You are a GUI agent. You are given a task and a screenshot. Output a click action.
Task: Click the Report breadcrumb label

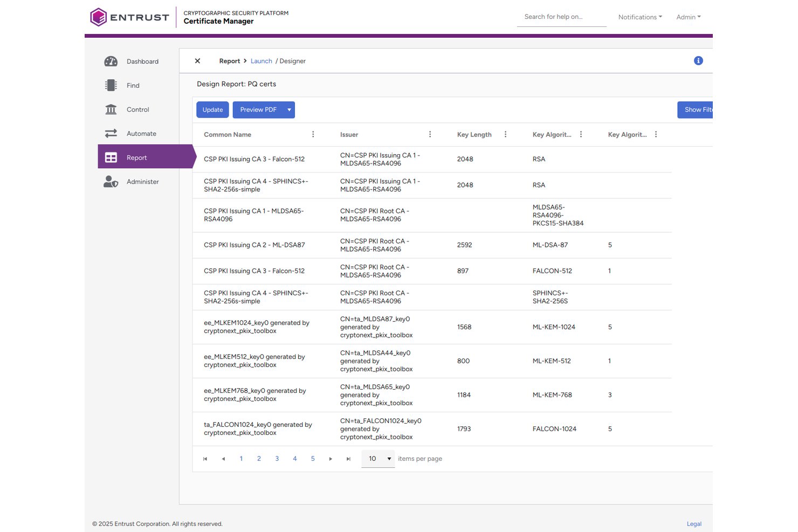(230, 61)
